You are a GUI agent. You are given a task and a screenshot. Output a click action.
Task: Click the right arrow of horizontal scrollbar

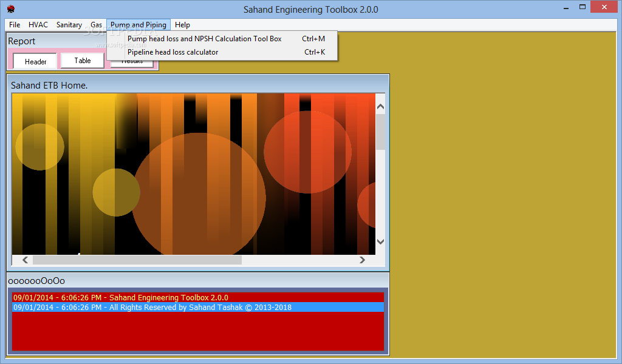pyautogui.click(x=362, y=260)
